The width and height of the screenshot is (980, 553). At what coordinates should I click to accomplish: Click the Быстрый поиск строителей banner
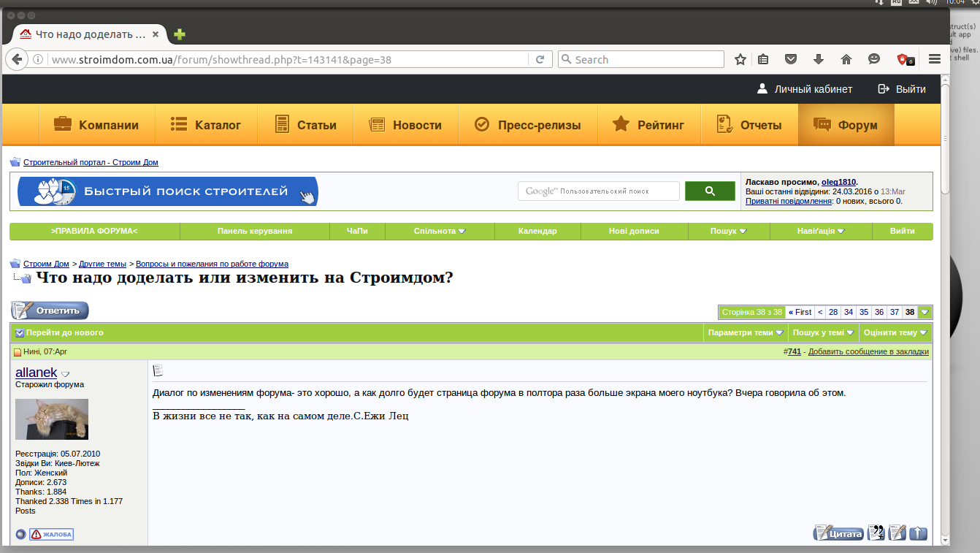168,191
